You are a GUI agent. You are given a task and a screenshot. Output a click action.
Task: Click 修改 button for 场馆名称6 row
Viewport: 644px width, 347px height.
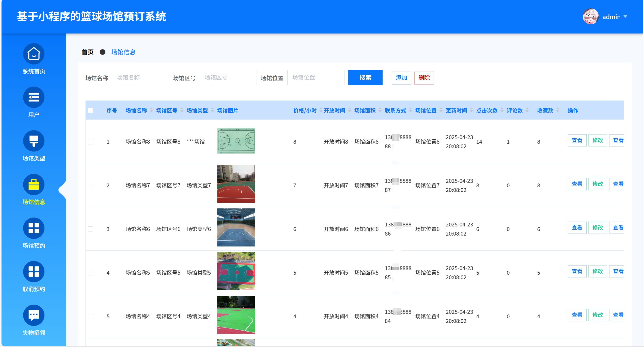pos(598,228)
